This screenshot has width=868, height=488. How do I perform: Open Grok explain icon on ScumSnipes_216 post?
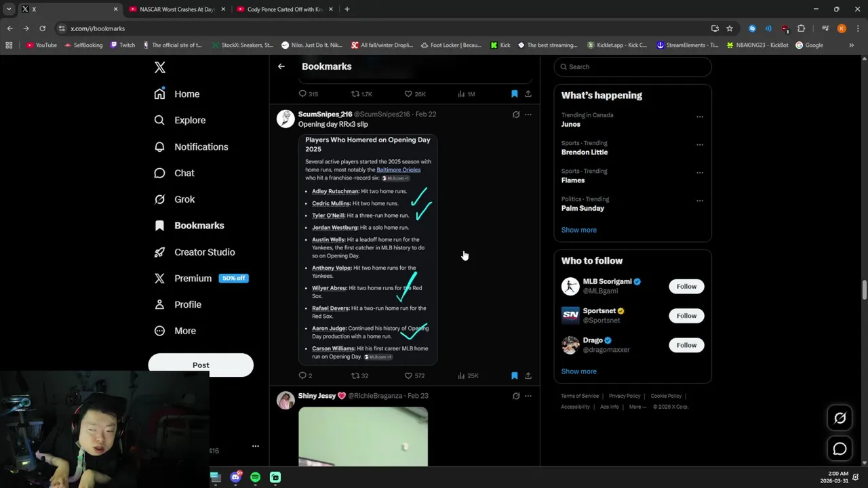[516, 115]
